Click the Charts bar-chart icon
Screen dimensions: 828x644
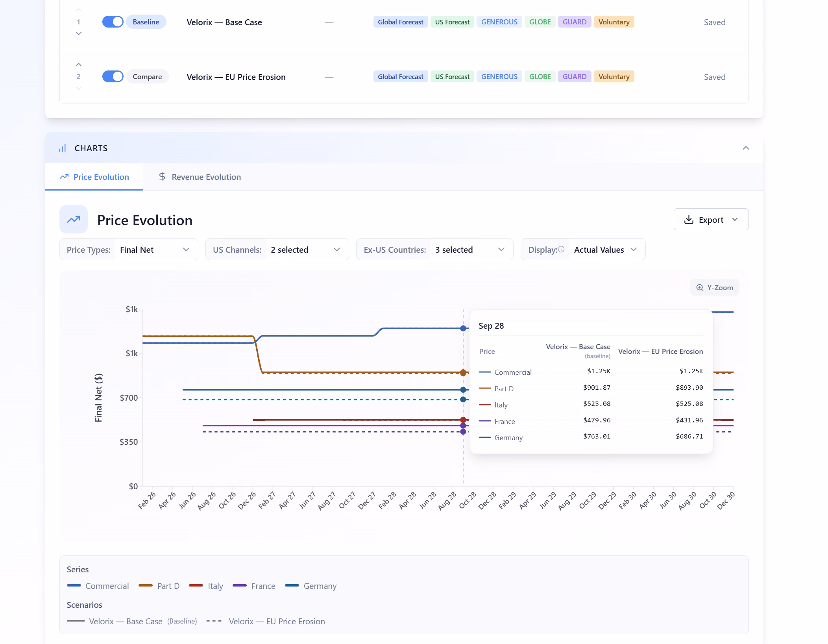63,148
